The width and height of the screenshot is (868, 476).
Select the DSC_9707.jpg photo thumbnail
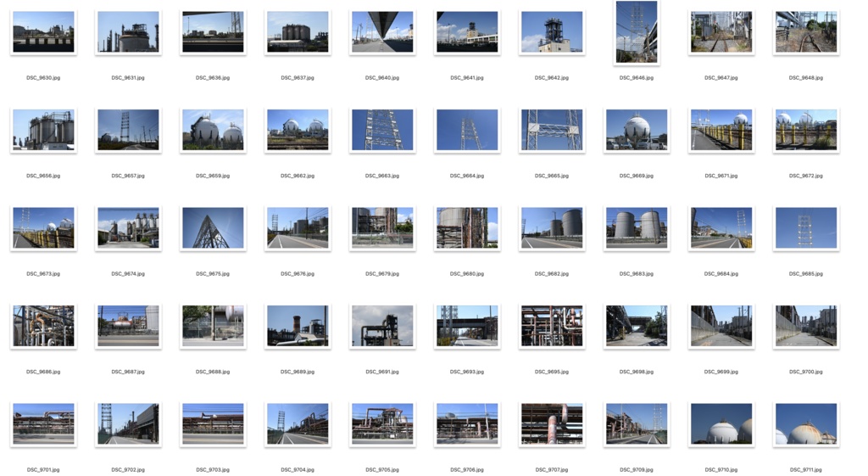[551, 424]
